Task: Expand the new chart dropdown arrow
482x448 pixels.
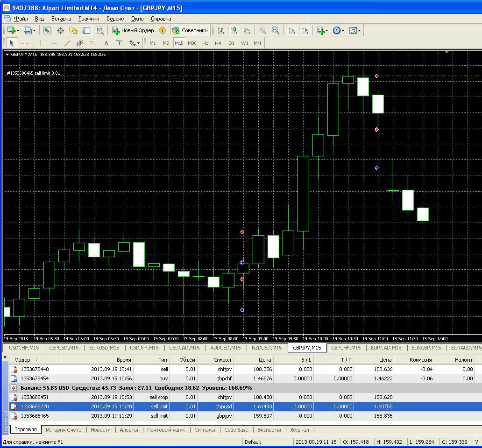Action: tap(18, 31)
